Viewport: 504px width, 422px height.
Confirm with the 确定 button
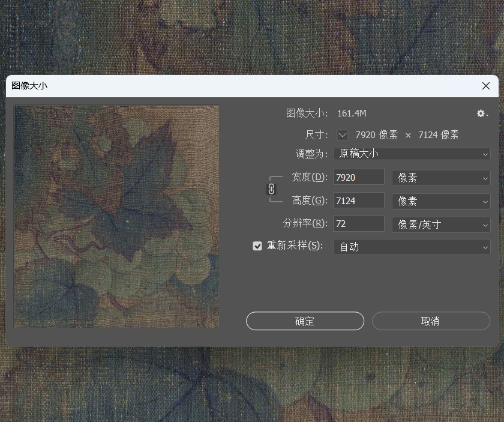(x=305, y=321)
